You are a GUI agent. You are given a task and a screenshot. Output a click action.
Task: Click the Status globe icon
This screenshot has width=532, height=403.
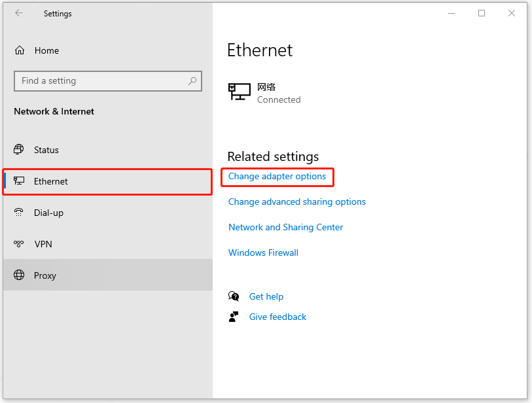tap(19, 149)
